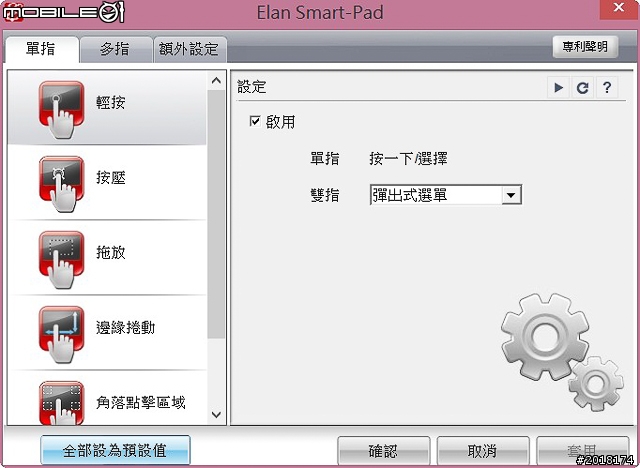The width and height of the screenshot is (640, 468).
Task: Click the reset/refresh settings icon
Action: tap(582, 87)
